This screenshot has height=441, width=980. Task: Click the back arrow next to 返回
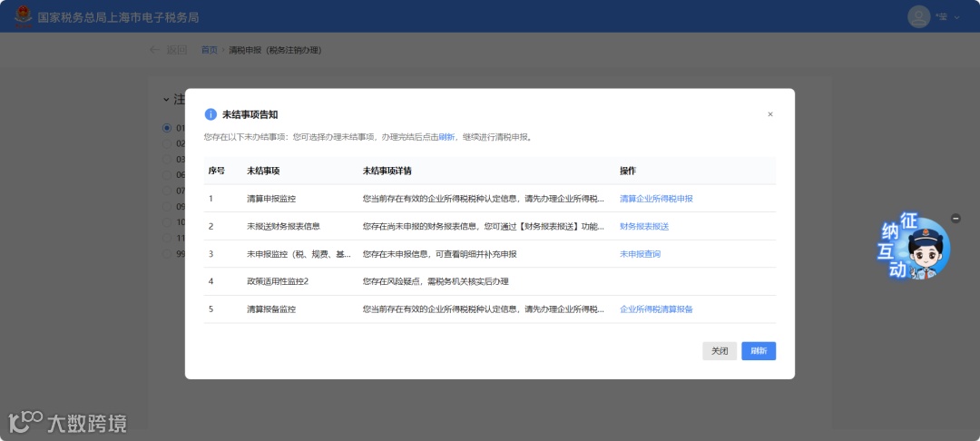pos(154,50)
